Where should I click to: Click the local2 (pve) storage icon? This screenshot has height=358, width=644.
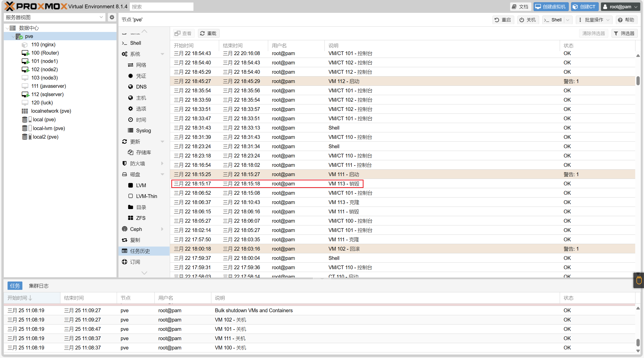click(26, 137)
